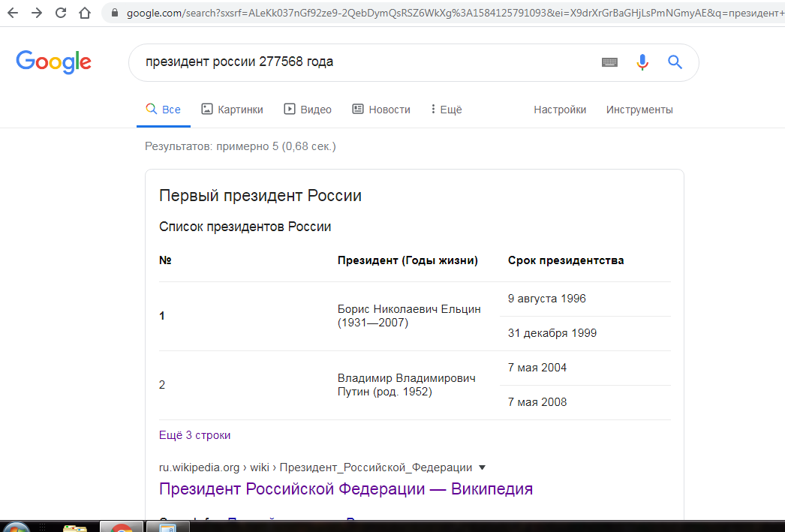
Task: Open the File Explorer taskbar icon
Action: click(x=75, y=527)
